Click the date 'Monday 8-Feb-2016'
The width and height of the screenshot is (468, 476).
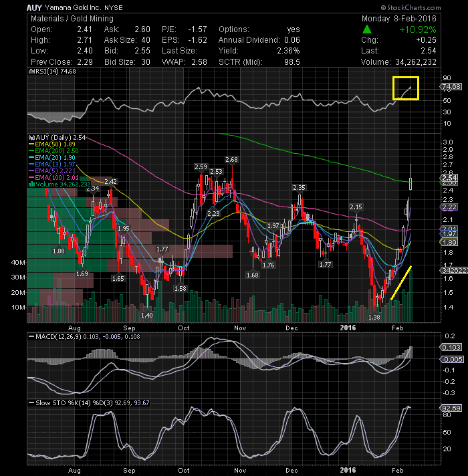398,19
